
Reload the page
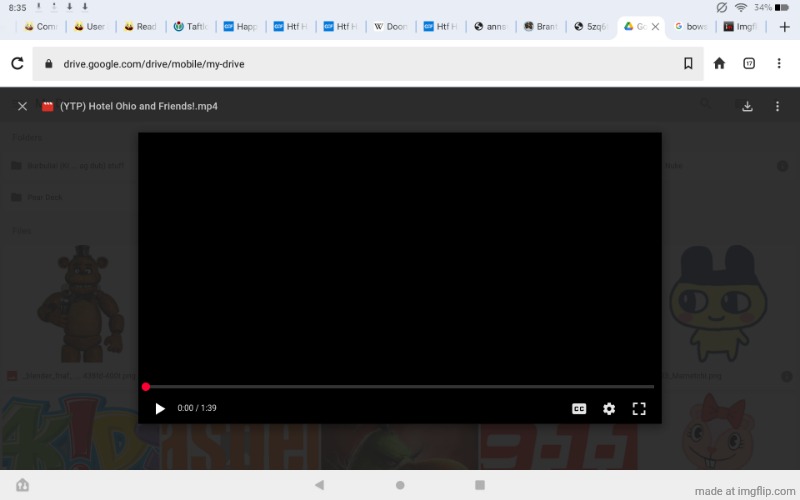pyautogui.click(x=17, y=64)
